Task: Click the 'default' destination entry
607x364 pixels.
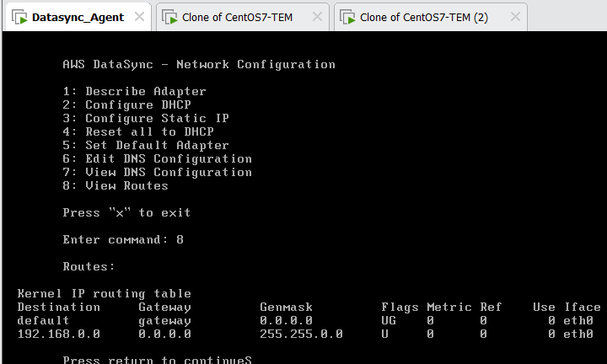Action: [43, 321]
